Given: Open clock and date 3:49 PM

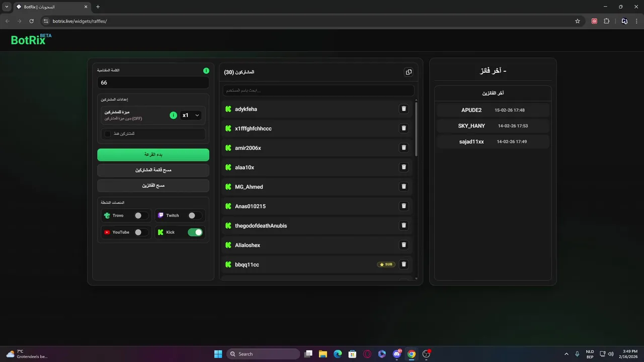Looking at the screenshot, I should point(629,354).
